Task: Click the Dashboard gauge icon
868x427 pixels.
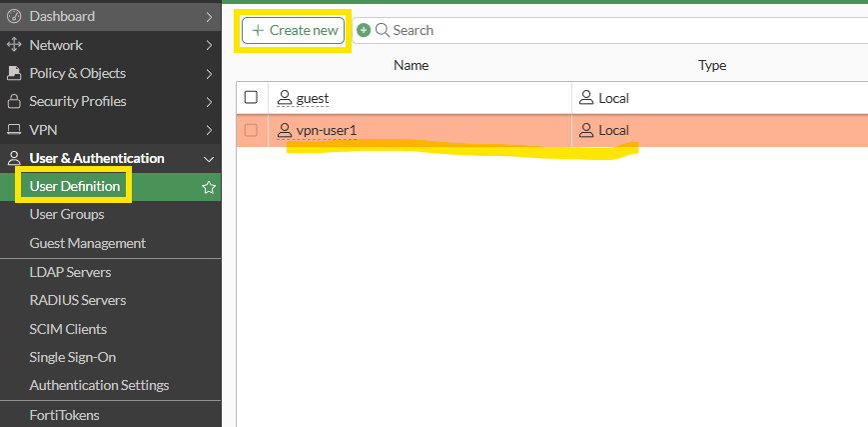Action: coord(14,16)
